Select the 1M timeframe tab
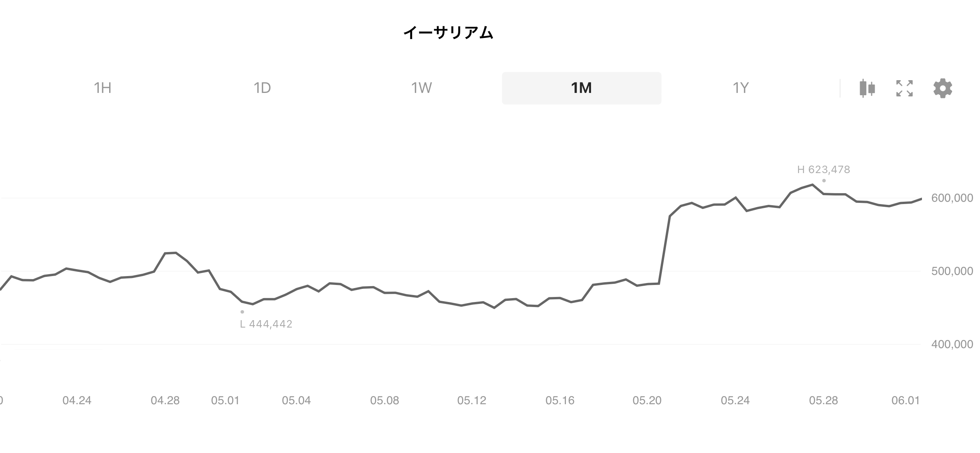 581,88
